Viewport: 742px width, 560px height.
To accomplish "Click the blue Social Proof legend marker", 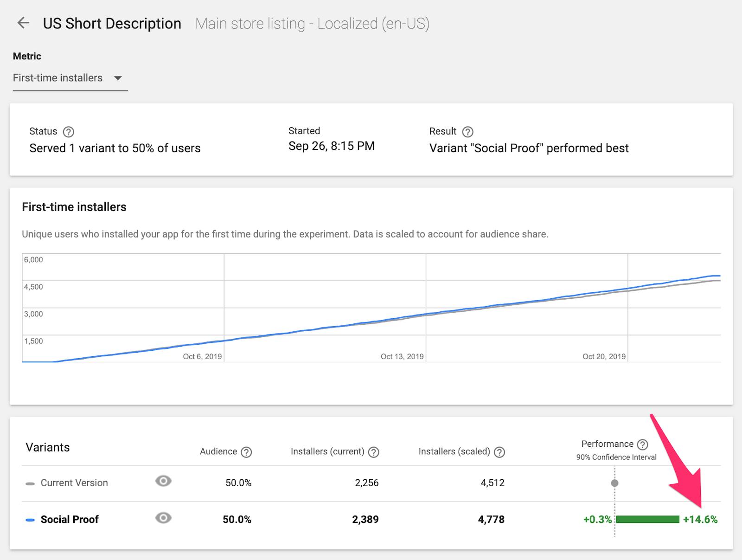I will 30,520.
